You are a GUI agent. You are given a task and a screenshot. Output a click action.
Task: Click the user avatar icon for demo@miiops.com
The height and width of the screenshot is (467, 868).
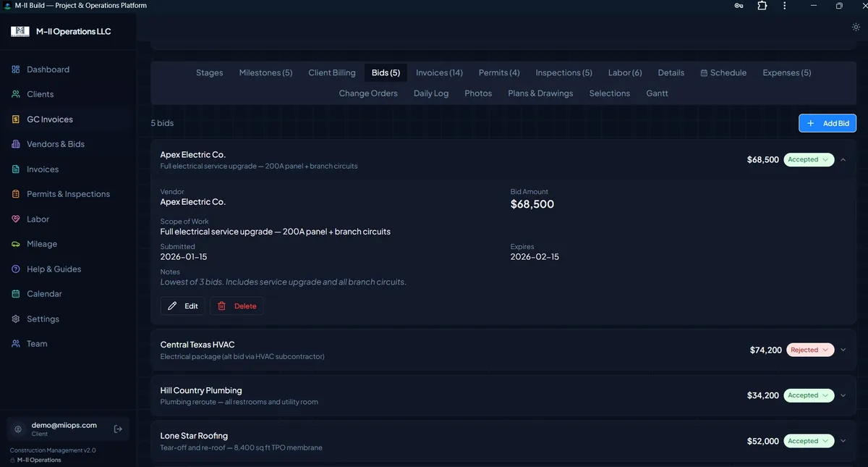[x=19, y=429]
